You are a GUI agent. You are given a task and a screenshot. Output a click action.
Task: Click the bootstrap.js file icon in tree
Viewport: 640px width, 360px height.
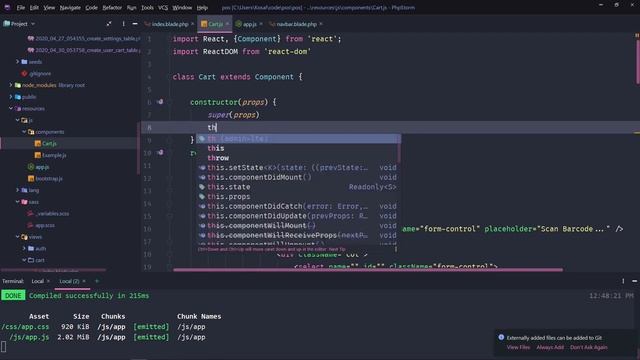pos(31,178)
